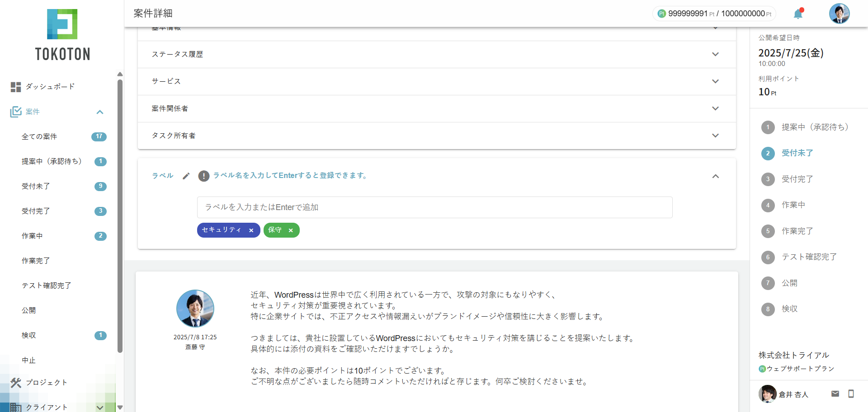Collapse the ラベル section

coord(716,176)
